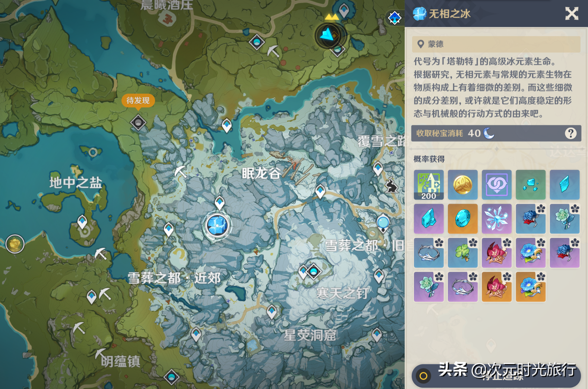Select the Statue of the Seven on map
The height and width of the screenshot is (389, 588).
click(383, 224)
